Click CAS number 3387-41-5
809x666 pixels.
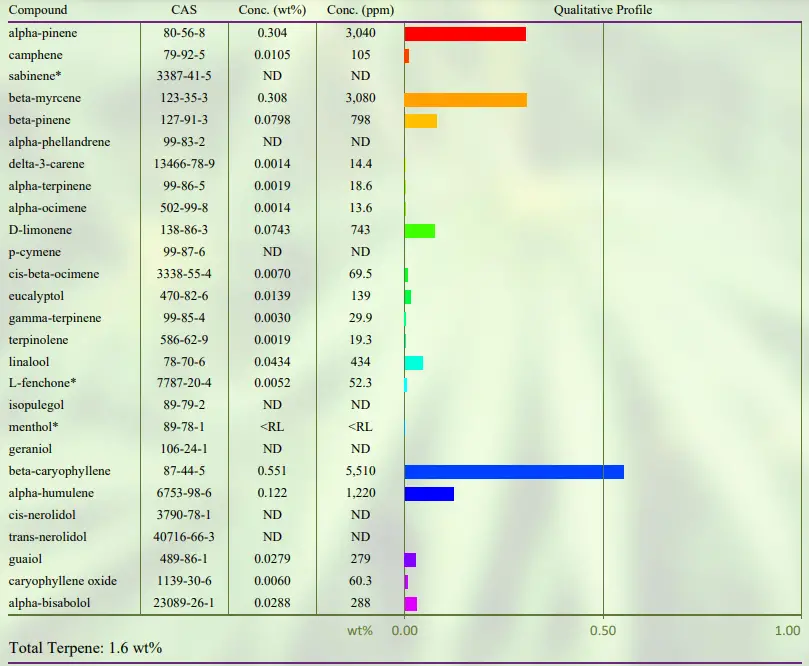click(x=184, y=76)
